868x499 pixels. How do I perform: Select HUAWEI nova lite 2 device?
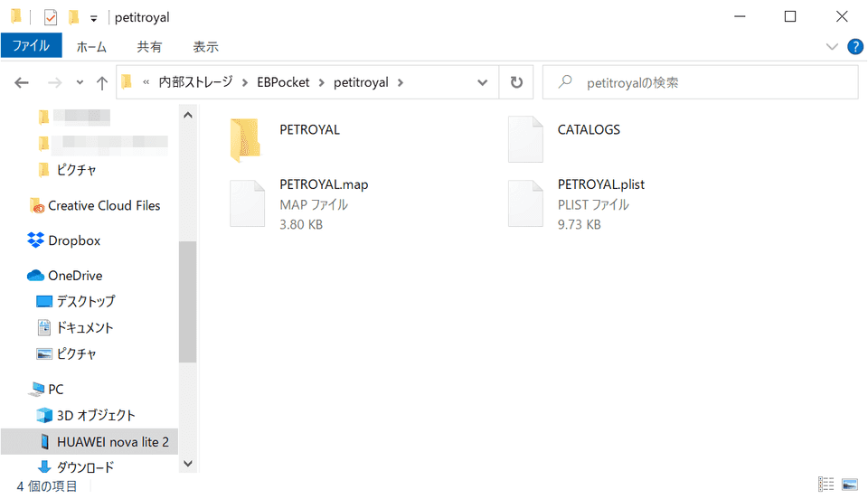[90, 442]
